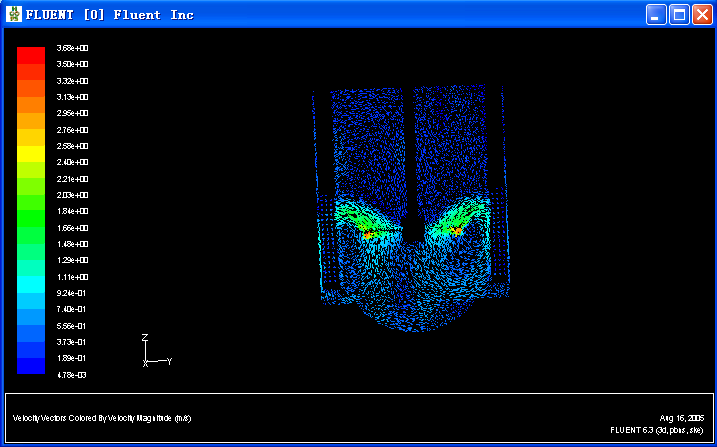717x447 pixels.
Task: Click the 'FLUENT 6.3 (3d, pbns, ske)' version text
Action: [x=655, y=429]
